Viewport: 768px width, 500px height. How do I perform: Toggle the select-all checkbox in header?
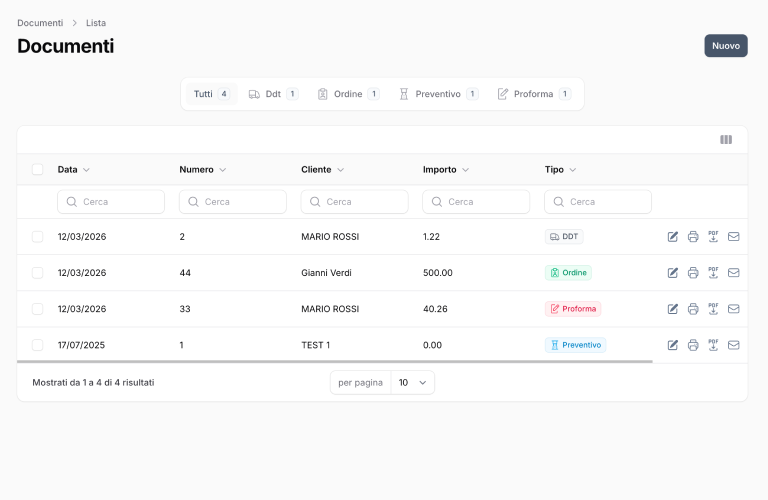coord(38,170)
